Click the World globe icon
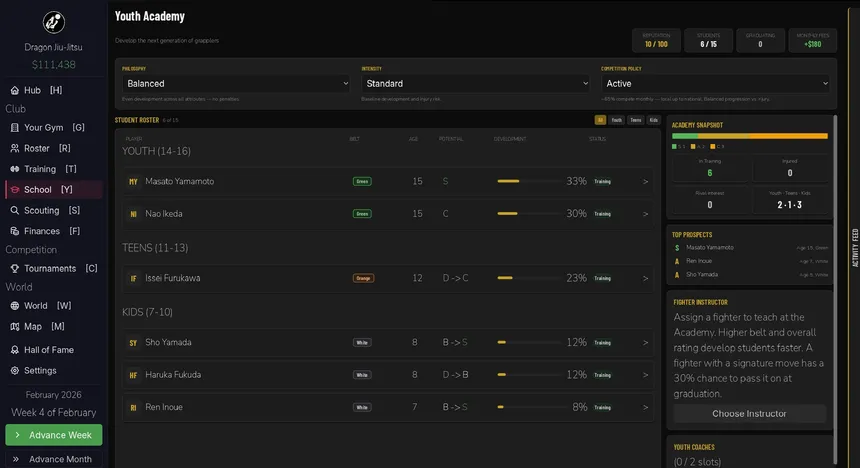The image size is (860, 468). [15, 306]
